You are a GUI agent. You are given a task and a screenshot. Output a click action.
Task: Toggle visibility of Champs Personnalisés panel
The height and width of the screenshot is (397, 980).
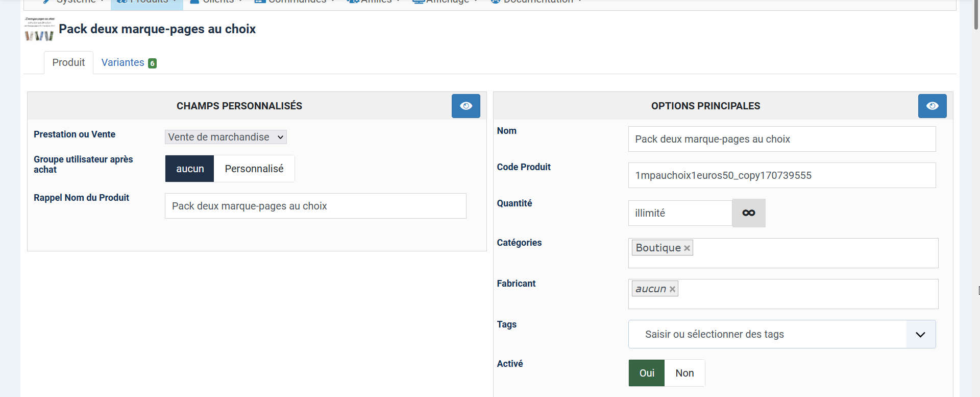click(x=465, y=106)
